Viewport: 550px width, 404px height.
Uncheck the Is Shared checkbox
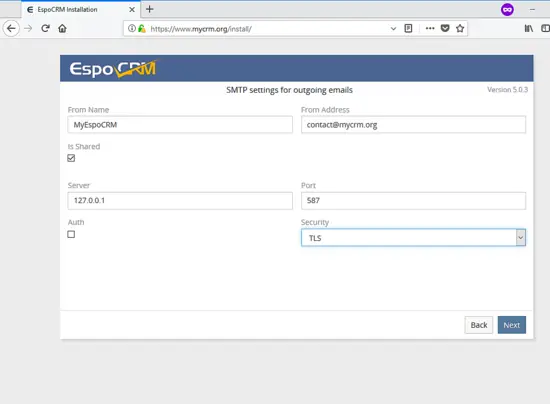[x=71, y=158]
